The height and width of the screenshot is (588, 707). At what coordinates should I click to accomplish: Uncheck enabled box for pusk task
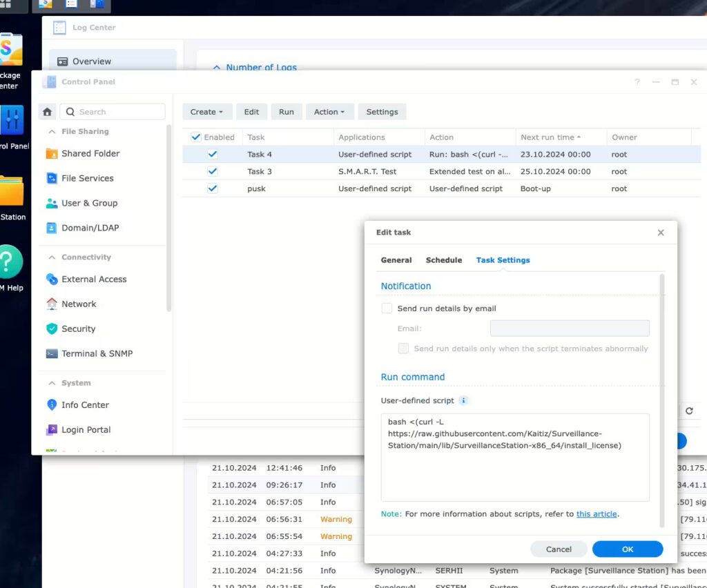point(213,189)
